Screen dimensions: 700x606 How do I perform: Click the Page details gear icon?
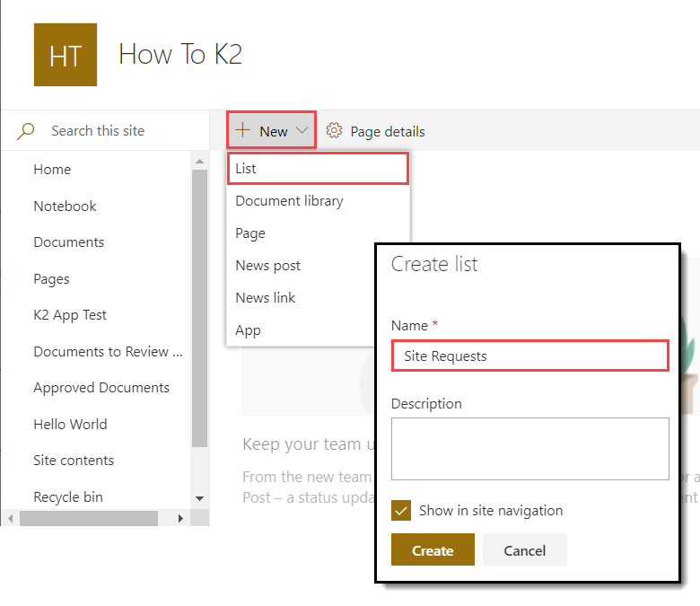pos(334,131)
